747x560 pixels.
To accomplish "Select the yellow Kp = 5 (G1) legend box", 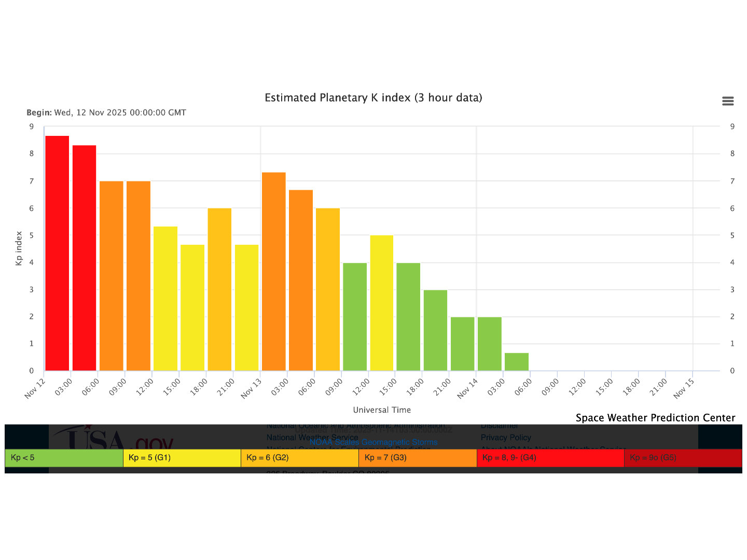I will [x=182, y=458].
